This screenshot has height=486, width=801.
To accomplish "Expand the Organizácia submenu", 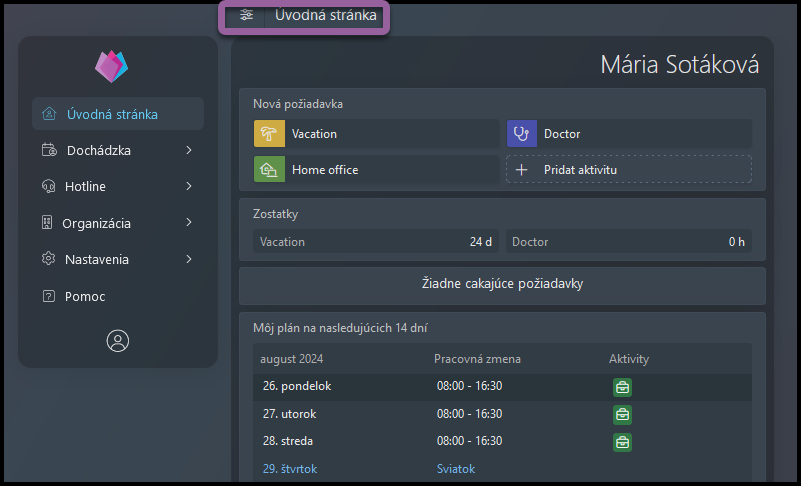I will [x=188, y=223].
